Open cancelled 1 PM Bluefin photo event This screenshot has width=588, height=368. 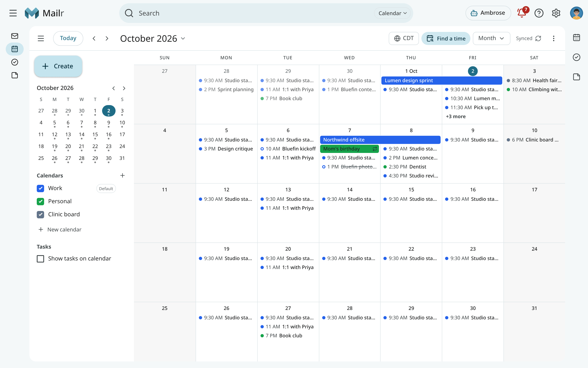(349, 167)
